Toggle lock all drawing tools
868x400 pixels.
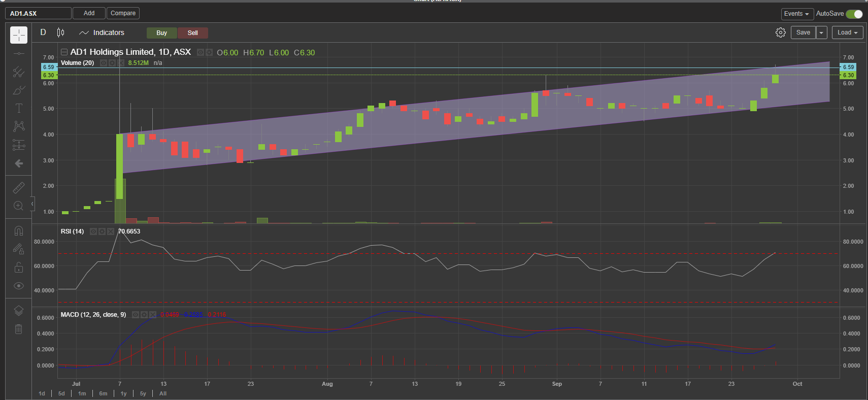click(19, 267)
